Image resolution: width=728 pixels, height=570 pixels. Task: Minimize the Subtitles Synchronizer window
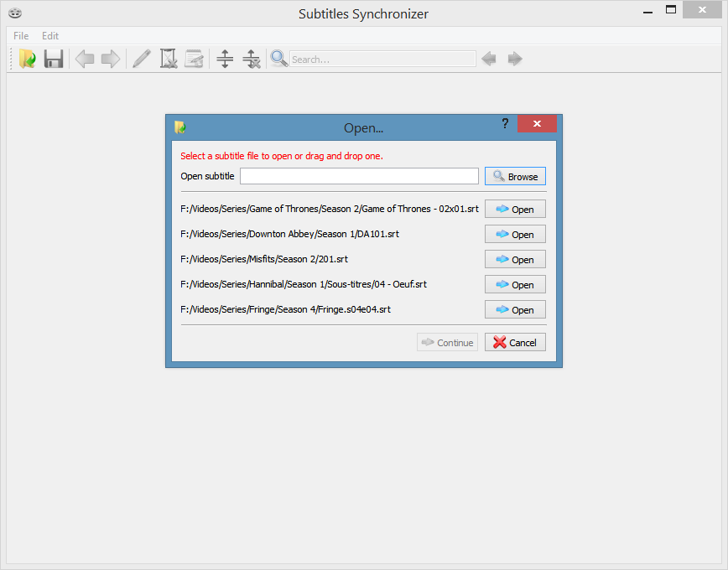click(x=647, y=11)
